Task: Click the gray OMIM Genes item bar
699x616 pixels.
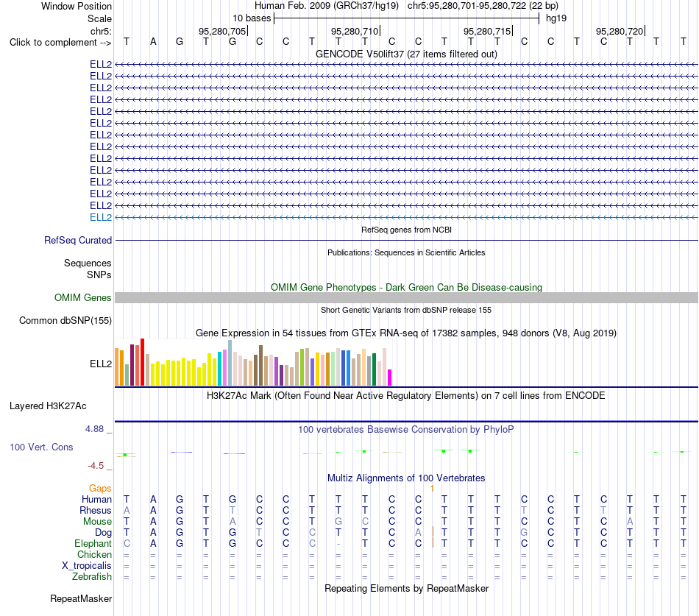Action: point(406,297)
